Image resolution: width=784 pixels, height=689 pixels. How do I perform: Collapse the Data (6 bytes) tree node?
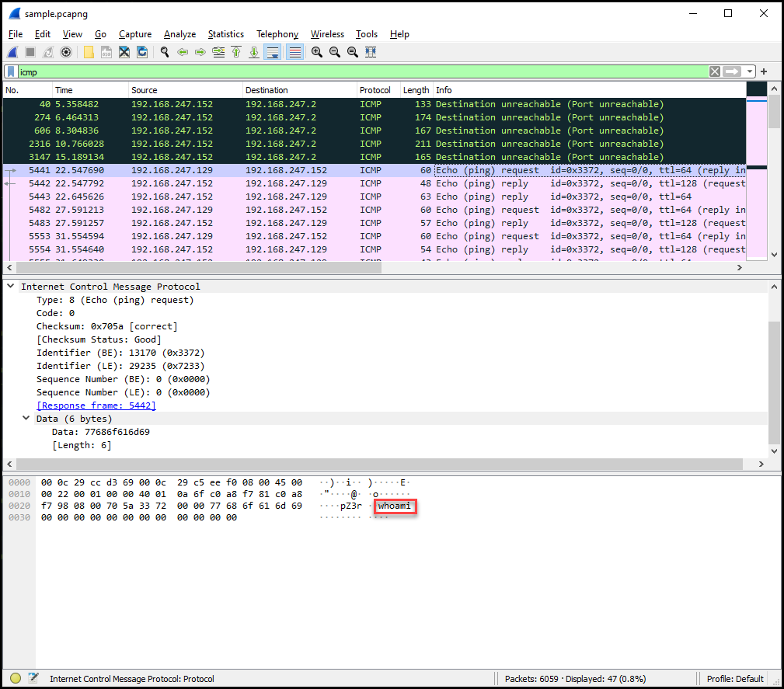click(x=27, y=419)
